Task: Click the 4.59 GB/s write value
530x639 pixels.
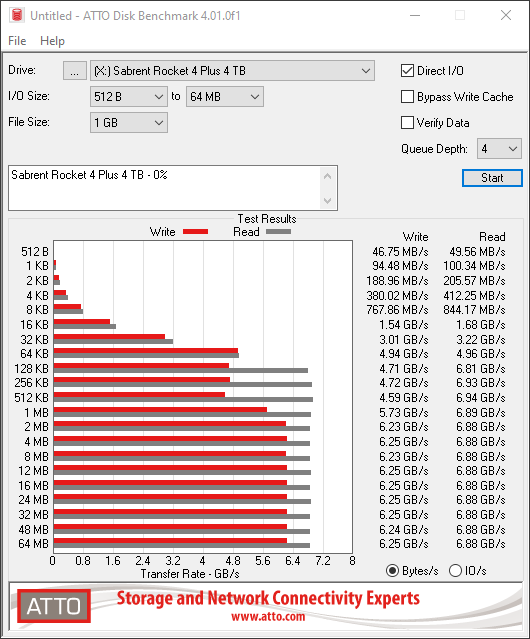Action: (404, 397)
